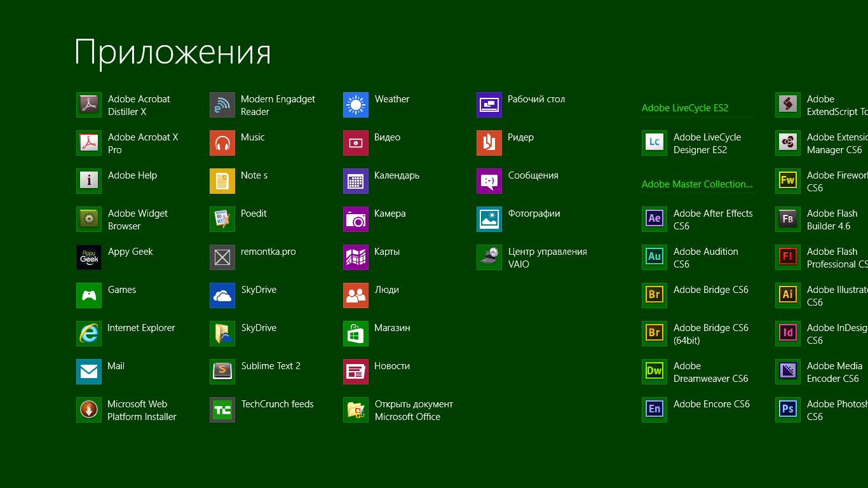
Task: Launch Adobe Dreamweaver CS6 icon
Action: 654,372
